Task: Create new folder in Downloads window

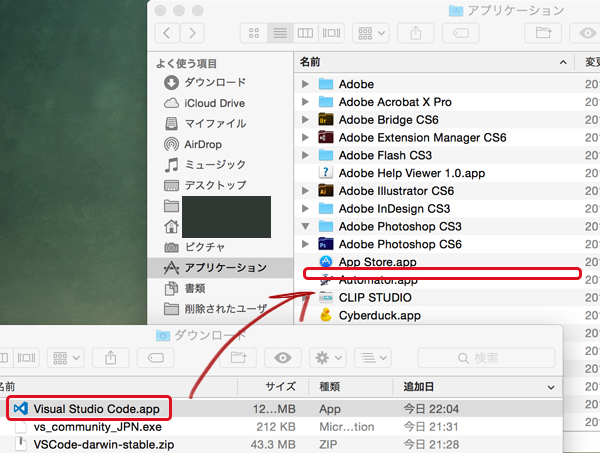Action: point(238,358)
